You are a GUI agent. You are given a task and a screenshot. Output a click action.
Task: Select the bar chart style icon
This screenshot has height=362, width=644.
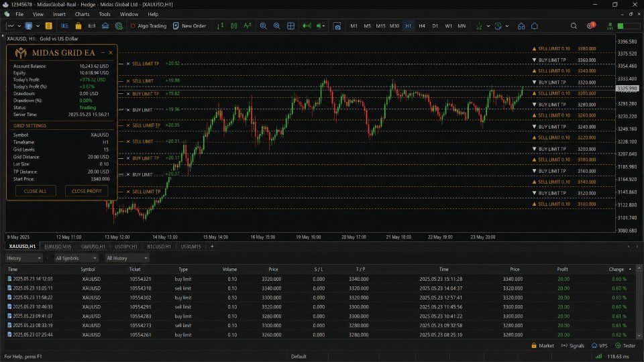pos(220,26)
